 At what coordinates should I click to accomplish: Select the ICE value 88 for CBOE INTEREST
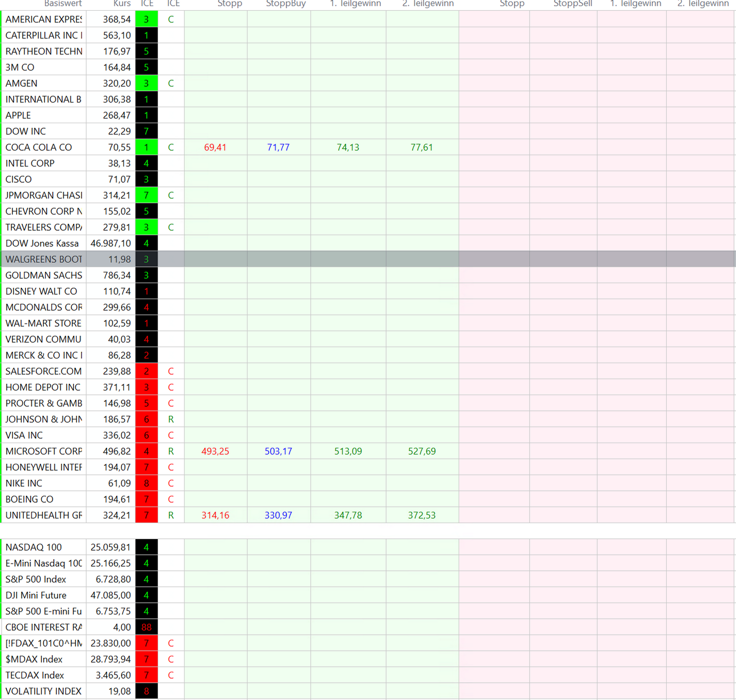(146, 627)
